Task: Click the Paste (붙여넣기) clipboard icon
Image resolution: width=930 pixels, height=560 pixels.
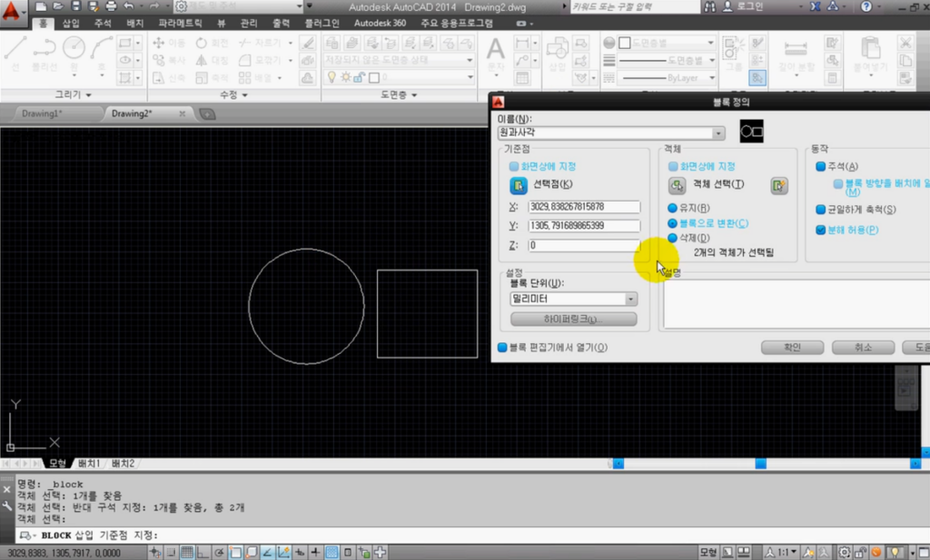Action: (870, 54)
